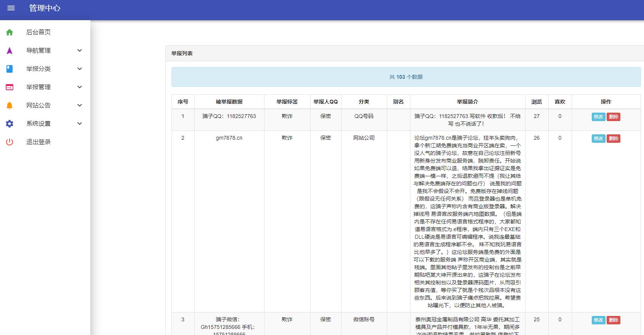Click 修改 button for row 1
Image resolution: width=644 pixels, height=335 pixels.
(x=598, y=117)
